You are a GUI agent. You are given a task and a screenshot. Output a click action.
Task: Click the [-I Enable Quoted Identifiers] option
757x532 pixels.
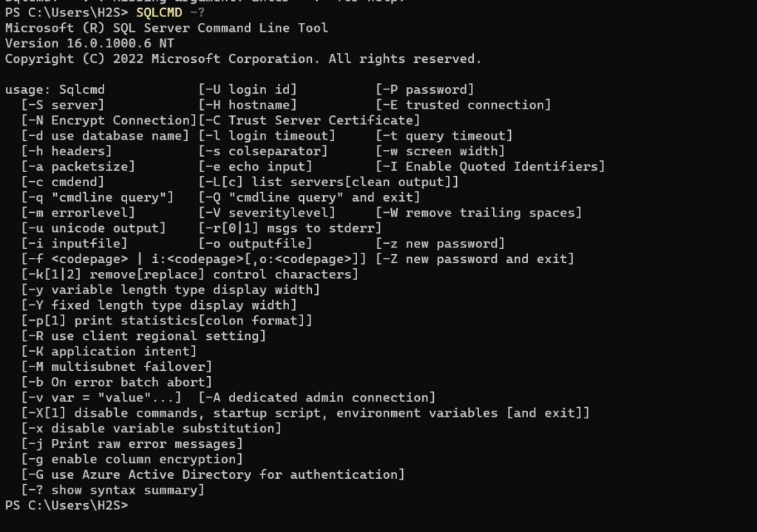point(490,167)
